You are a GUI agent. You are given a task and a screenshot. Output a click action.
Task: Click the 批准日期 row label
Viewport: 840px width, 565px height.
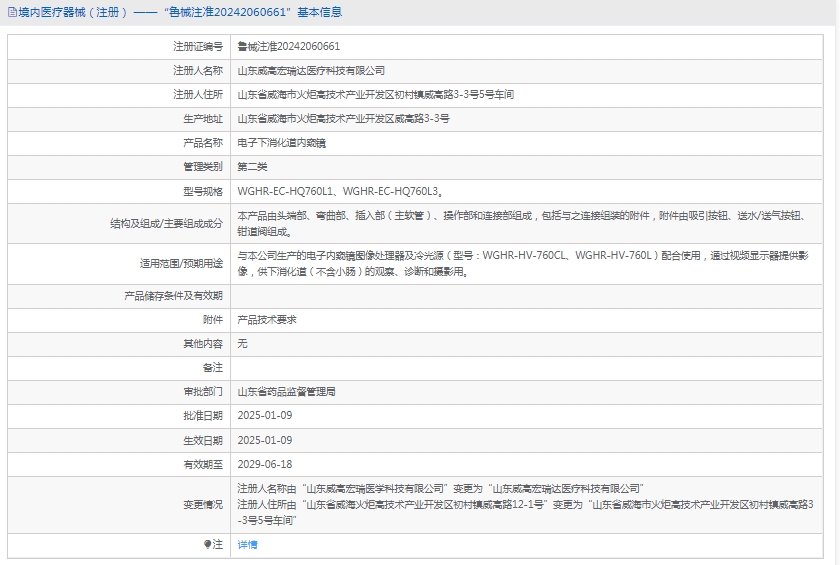tap(203, 416)
